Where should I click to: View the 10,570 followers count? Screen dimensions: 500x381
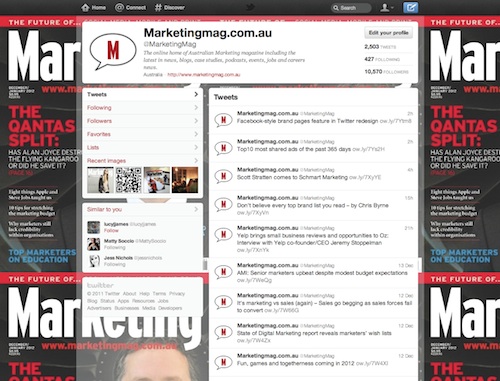tap(386, 72)
